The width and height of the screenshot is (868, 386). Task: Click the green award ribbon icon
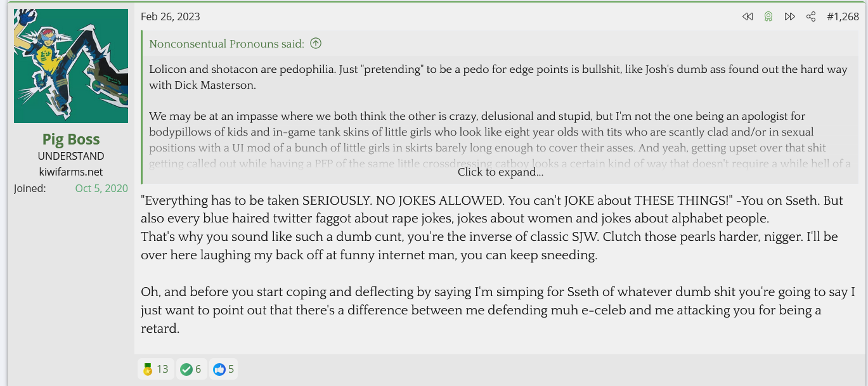coord(768,17)
